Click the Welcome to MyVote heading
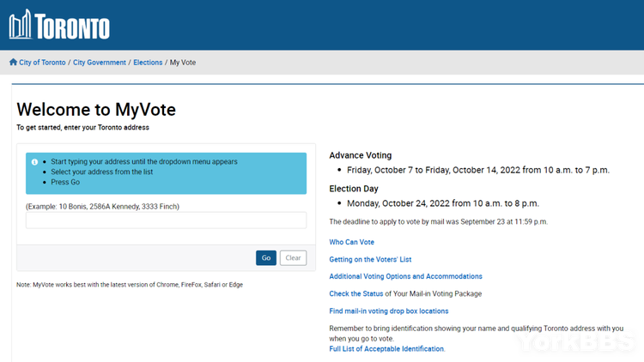Screen dimensions: 644x362 (x=96, y=110)
